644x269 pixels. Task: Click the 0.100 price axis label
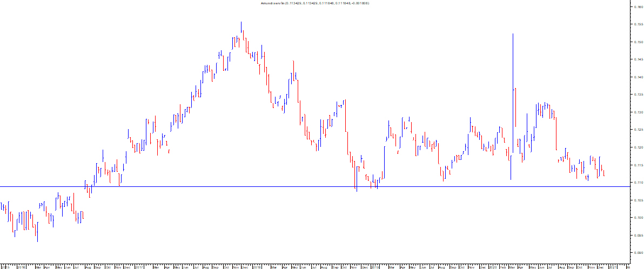tap(638, 218)
